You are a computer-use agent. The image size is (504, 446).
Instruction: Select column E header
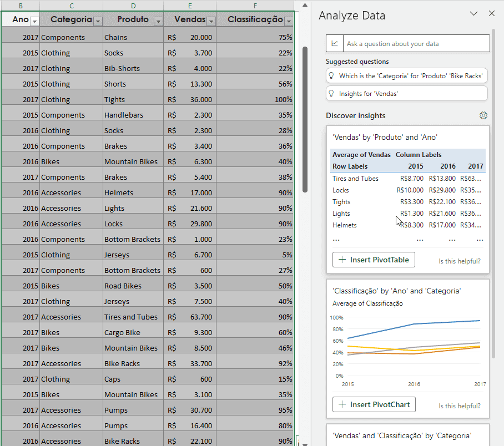[190, 6]
